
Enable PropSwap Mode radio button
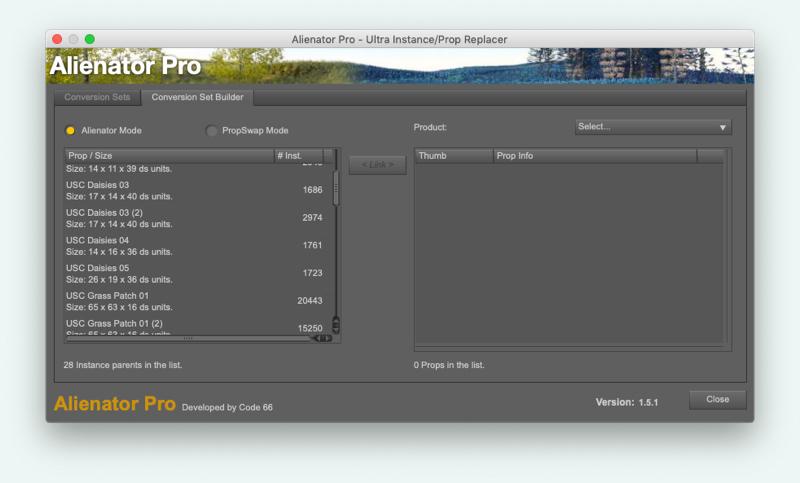(x=211, y=131)
